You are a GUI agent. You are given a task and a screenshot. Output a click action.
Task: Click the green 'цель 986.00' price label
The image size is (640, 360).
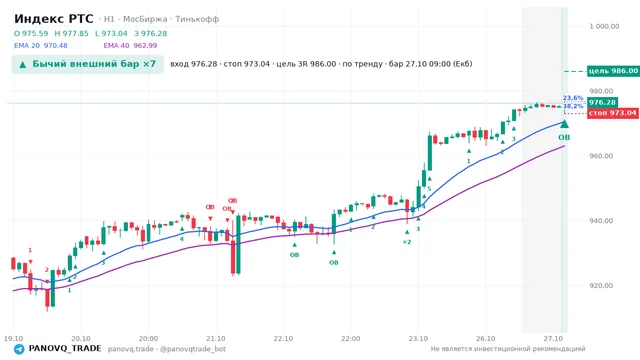tap(613, 71)
